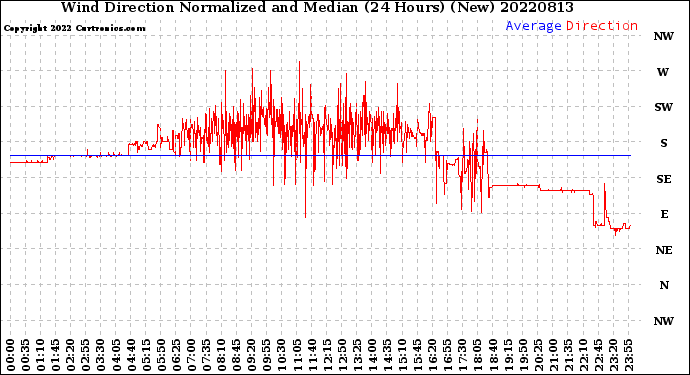Select the top 'NW' axis label
The image size is (690, 375).
(x=664, y=37)
